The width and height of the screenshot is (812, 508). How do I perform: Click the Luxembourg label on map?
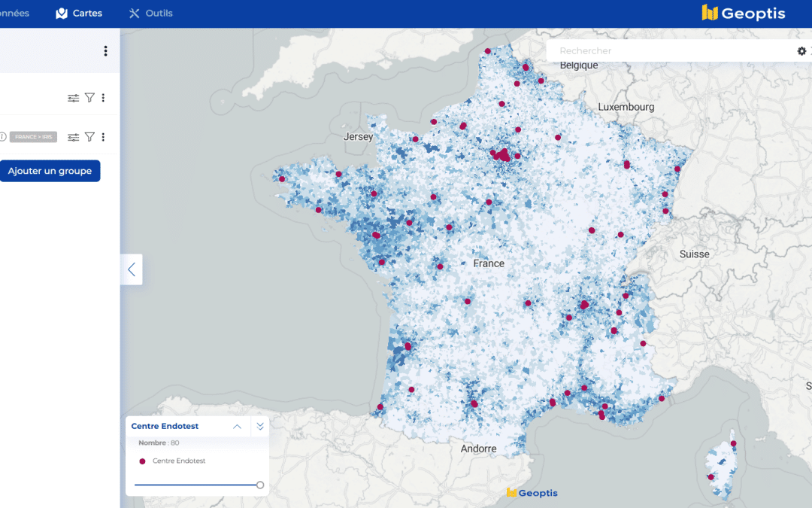click(x=626, y=107)
